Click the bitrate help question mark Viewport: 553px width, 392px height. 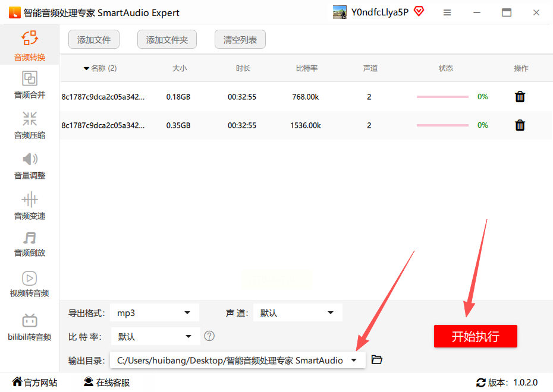point(209,336)
